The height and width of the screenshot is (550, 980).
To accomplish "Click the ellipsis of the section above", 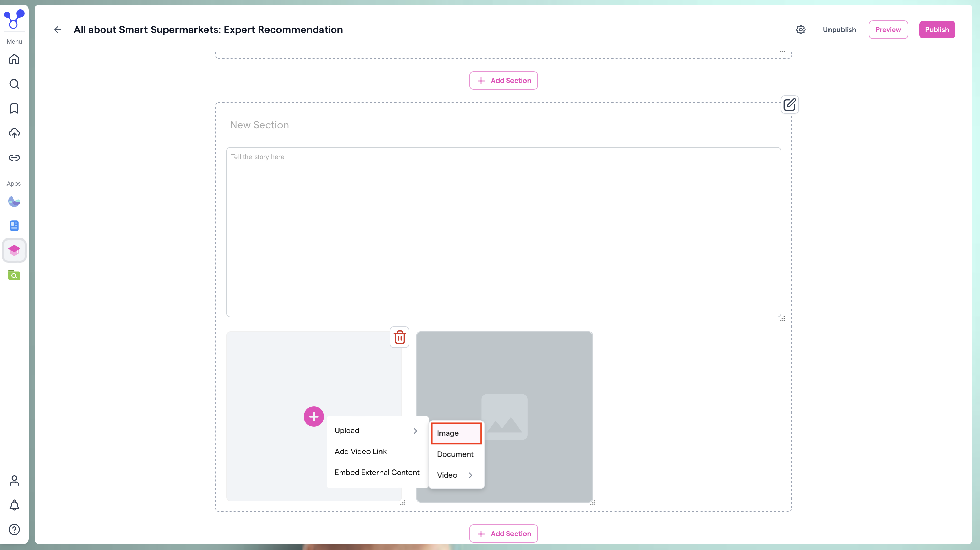I will 782,52.
